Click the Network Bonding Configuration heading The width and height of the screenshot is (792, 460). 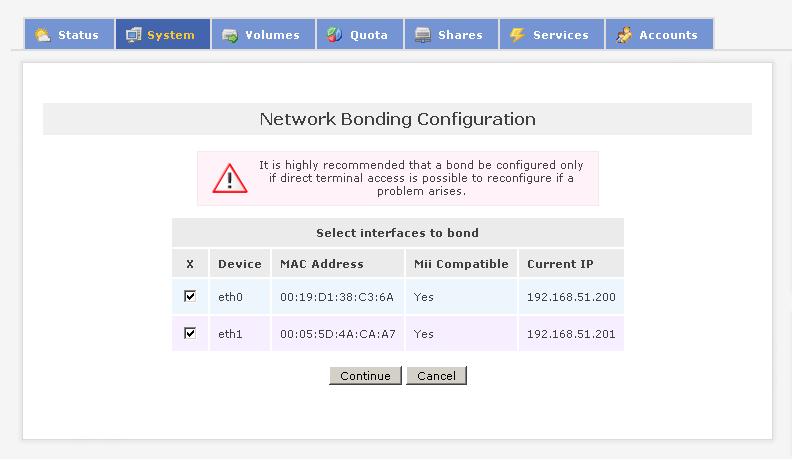point(397,119)
